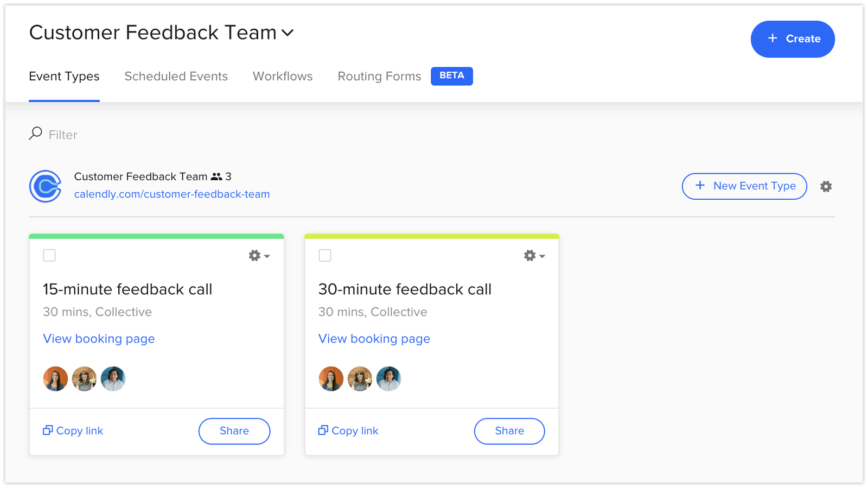Click copy icon on 30-minute feedback call card
Screen dimensions: 868x488
(323, 430)
